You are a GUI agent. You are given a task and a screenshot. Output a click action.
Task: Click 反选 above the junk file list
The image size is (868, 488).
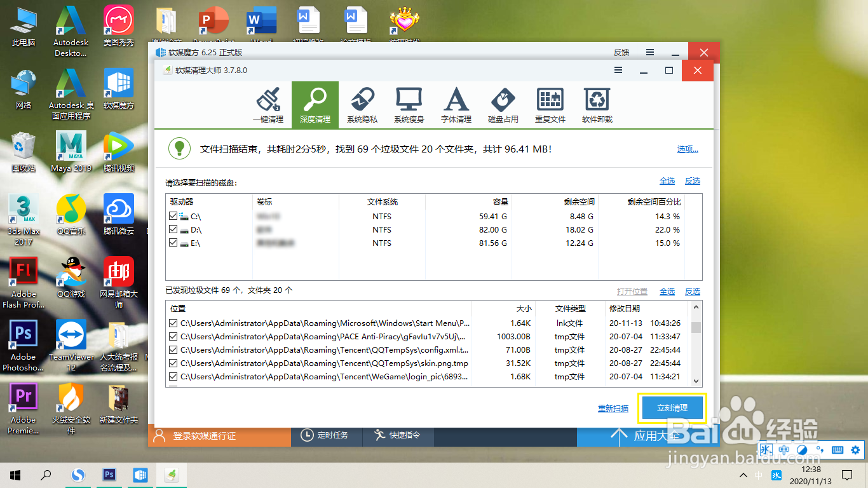[692, 291]
